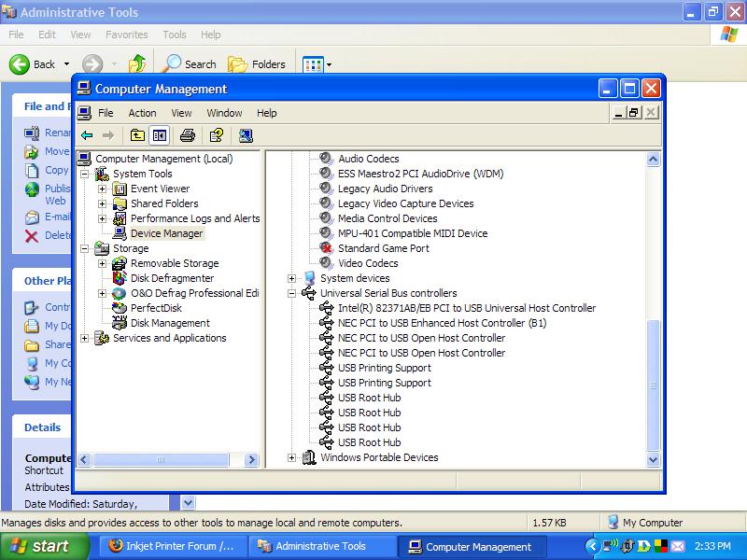Click Up folder icon in Administrative Tools
Image resolution: width=747 pixels, height=560 pixels.
[x=137, y=64]
